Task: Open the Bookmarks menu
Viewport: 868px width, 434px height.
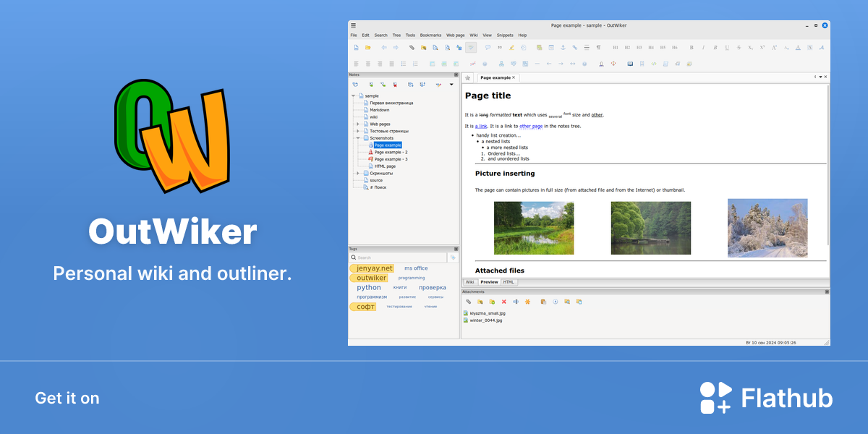Action: point(430,35)
